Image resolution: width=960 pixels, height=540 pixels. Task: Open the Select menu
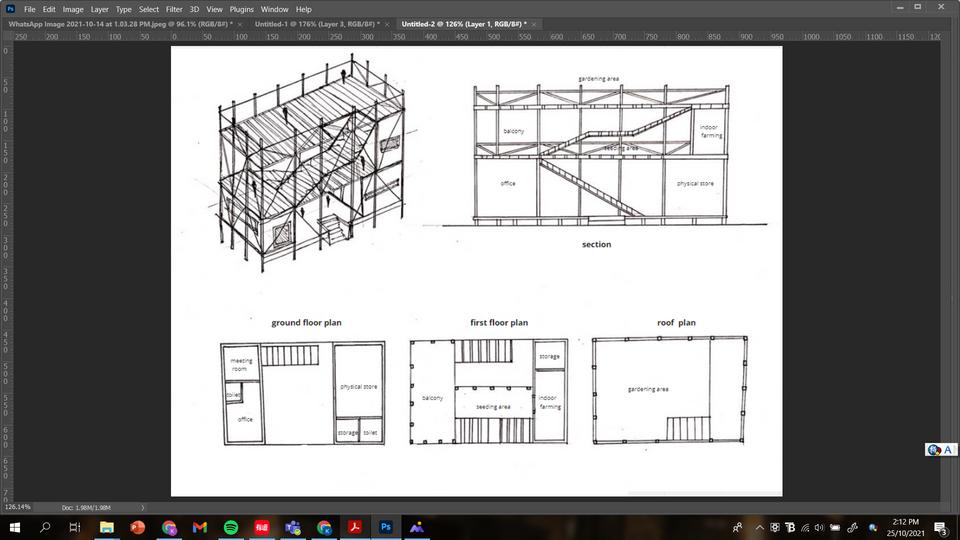(149, 9)
